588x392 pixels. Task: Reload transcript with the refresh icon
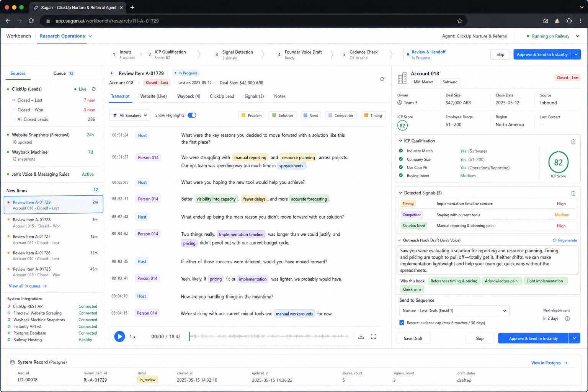click(382, 79)
